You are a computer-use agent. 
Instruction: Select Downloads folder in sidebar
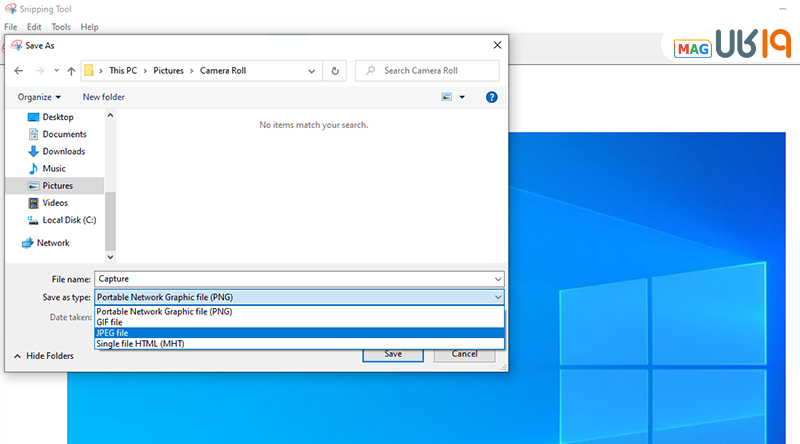tap(63, 152)
